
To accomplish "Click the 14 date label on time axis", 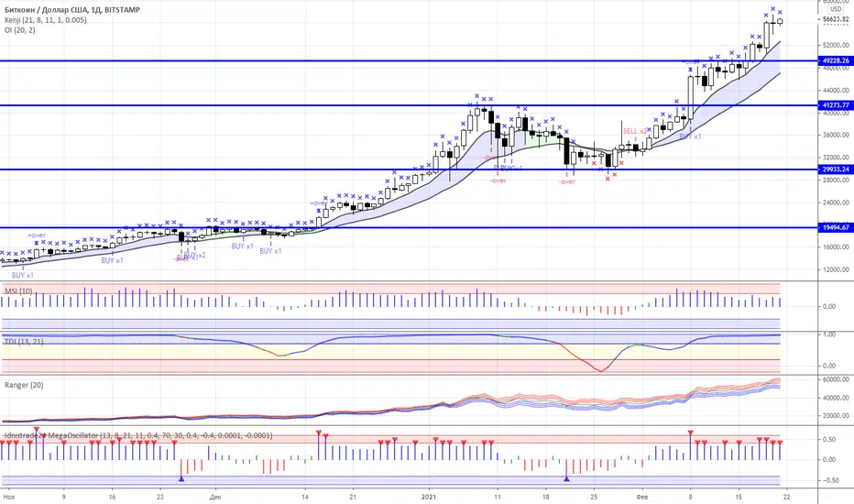I will coord(305,497).
